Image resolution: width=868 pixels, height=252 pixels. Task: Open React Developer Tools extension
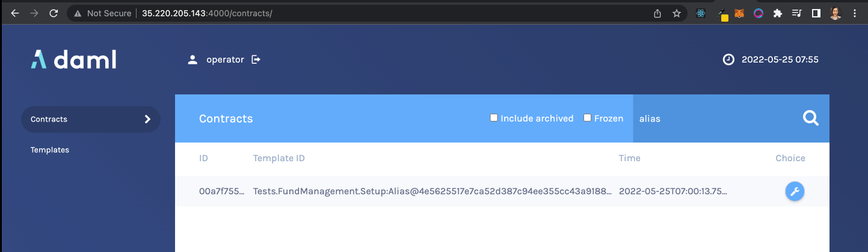pyautogui.click(x=700, y=13)
